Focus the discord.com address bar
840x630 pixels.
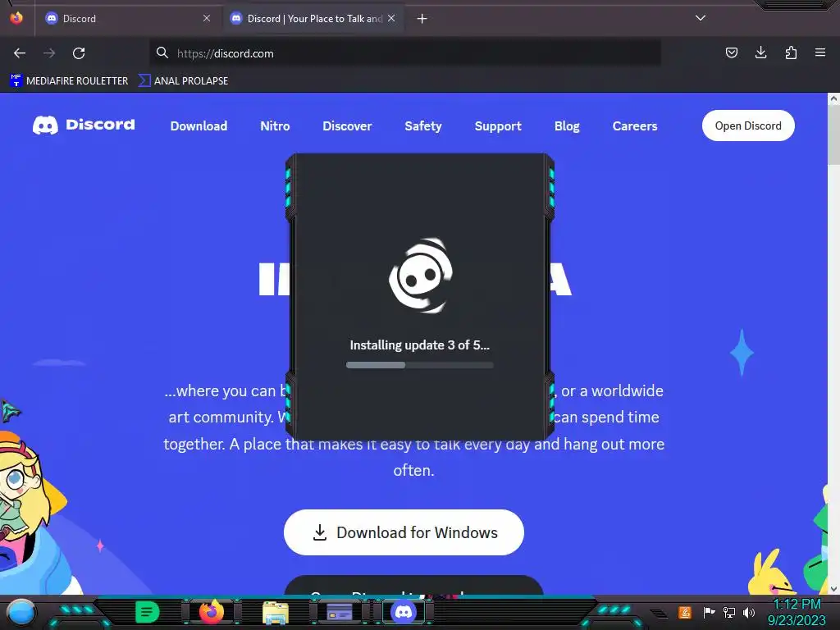[405, 53]
